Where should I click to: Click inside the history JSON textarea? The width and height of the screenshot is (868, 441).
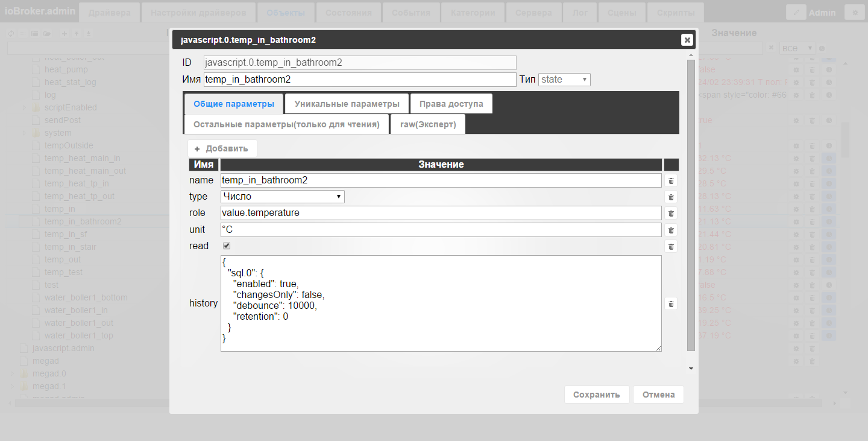[441, 303]
